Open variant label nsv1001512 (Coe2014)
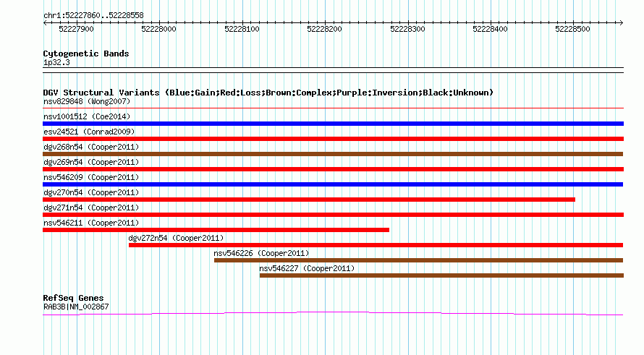The height and width of the screenshot is (355, 644). coord(87,116)
